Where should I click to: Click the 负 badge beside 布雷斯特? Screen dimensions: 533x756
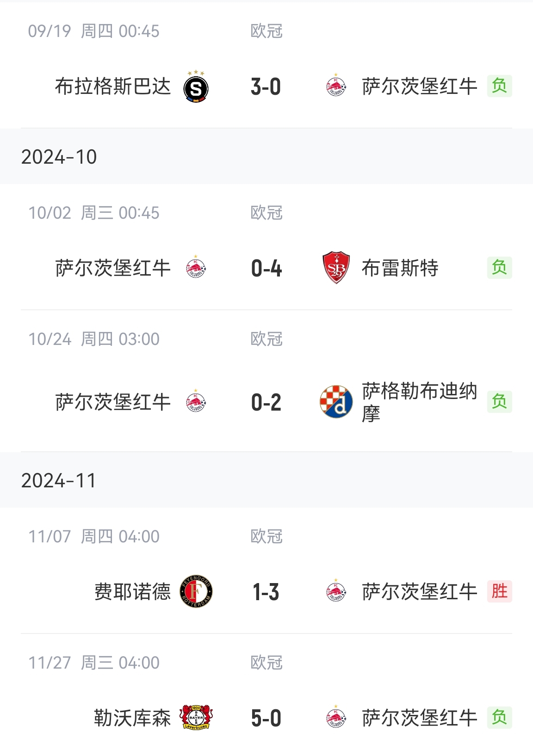499,268
